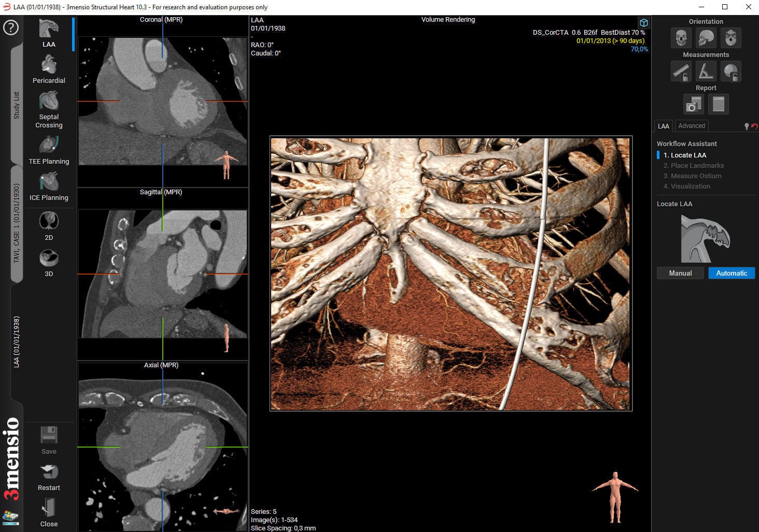Open the sphere measurement tool
The height and width of the screenshot is (532, 759).
coord(730,71)
